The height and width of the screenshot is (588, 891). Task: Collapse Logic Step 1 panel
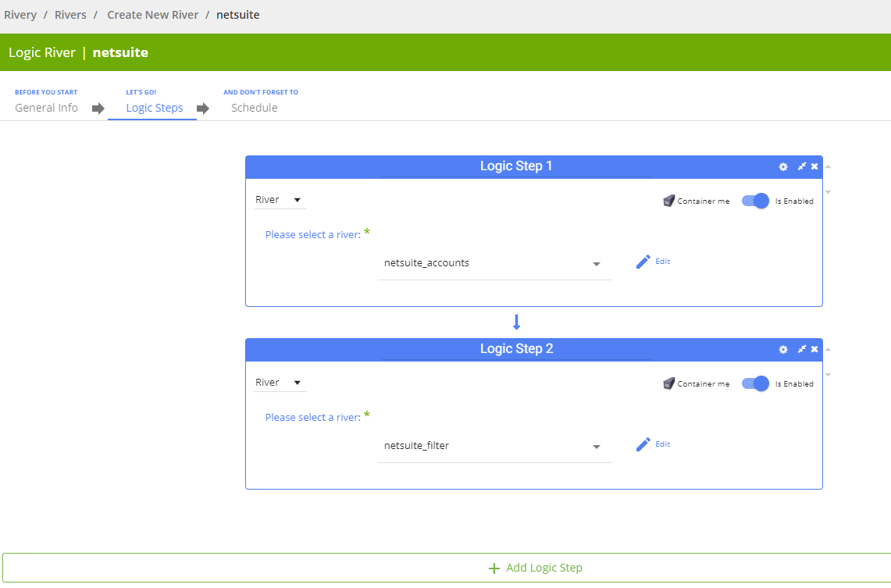pyautogui.click(x=801, y=166)
